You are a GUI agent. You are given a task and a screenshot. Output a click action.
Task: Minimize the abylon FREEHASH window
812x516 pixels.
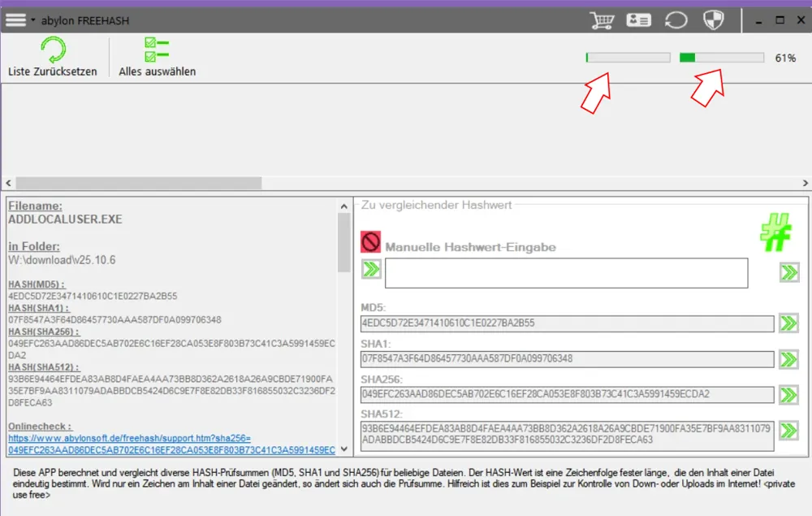pos(758,21)
